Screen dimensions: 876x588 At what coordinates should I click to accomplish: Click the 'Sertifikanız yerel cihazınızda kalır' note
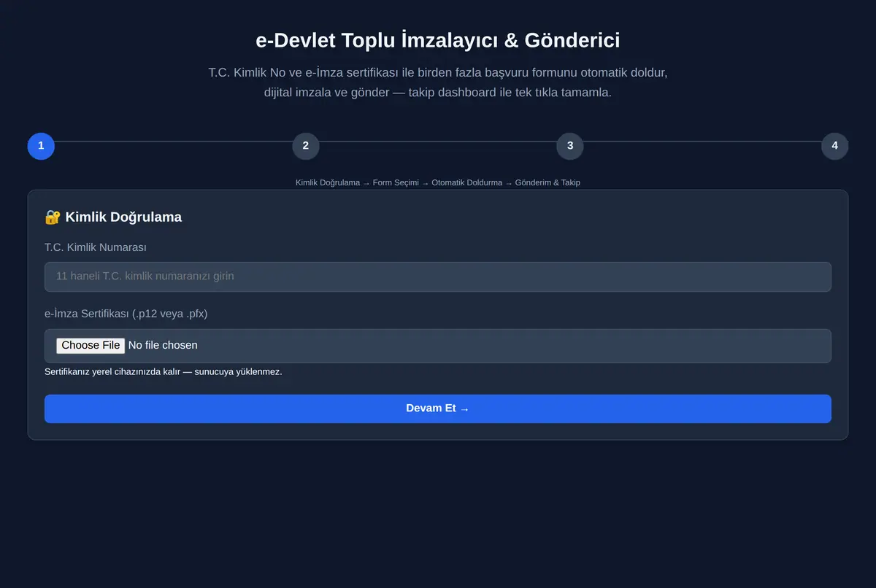click(x=164, y=371)
